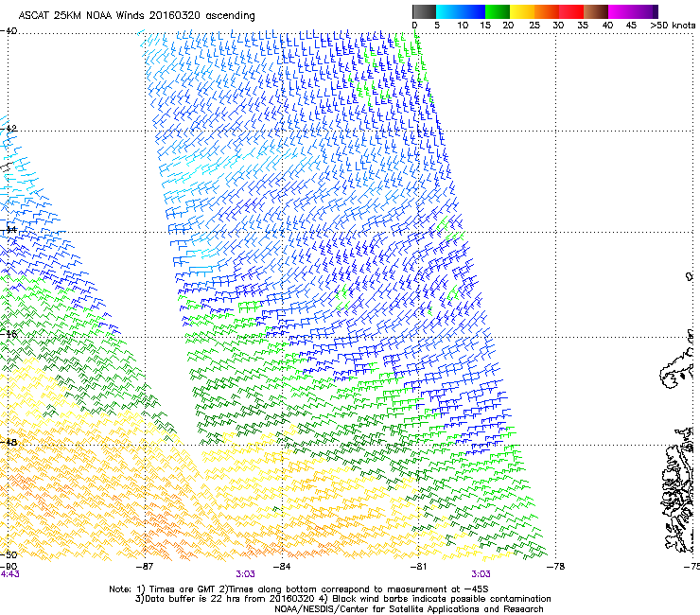Click the yellow 20–25 knots legend swatch

pos(522,11)
